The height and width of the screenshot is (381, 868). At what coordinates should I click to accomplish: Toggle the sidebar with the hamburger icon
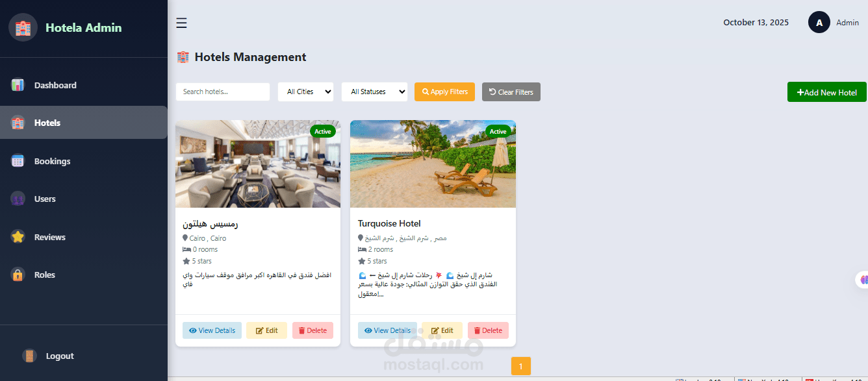tap(182, 23)
